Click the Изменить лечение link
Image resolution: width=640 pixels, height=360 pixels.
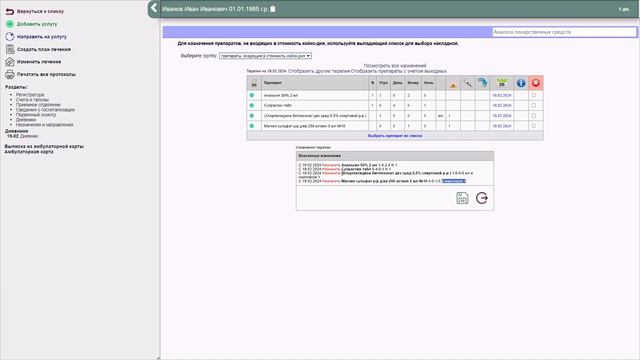click(39, 62)
